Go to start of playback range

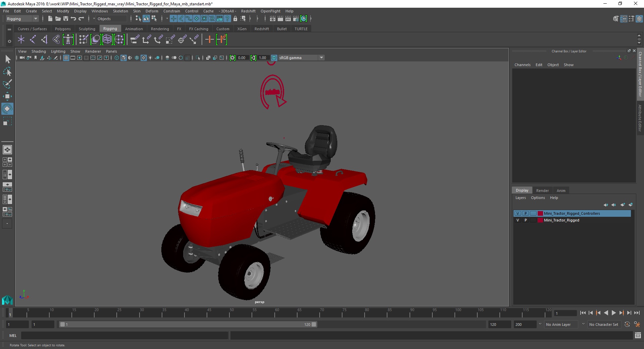pyautogui.click(x=583, y=313)
